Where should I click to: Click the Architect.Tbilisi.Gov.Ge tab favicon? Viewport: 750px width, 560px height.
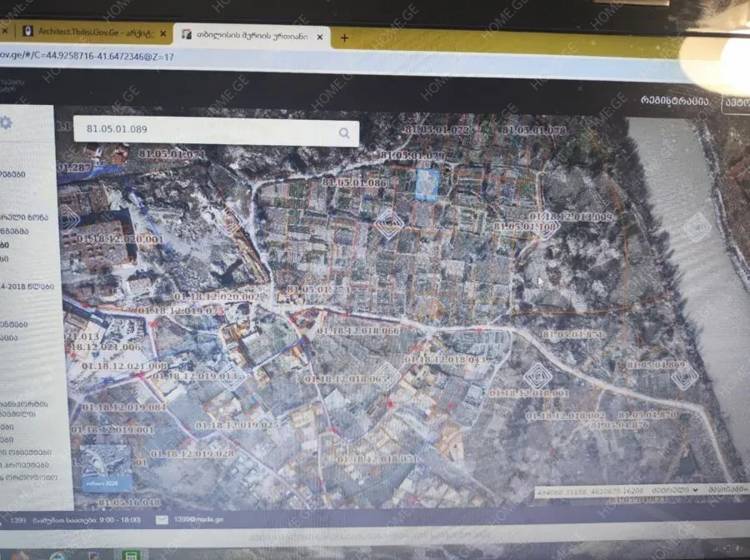pyautogui.click(x=28, y=32)
